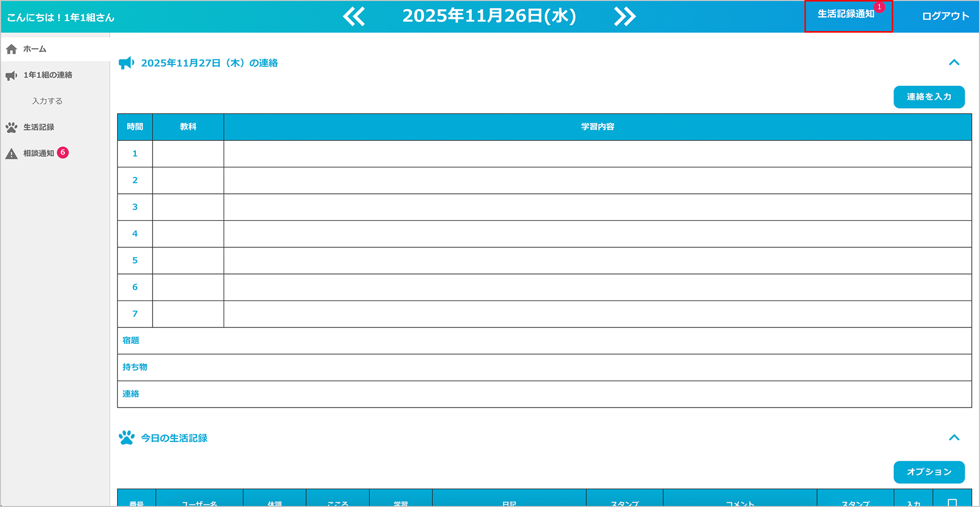This screenshot has height=507, width=980.
Task: Click the megaphone icon beside 1年1組の連絡
Action: 11,75
